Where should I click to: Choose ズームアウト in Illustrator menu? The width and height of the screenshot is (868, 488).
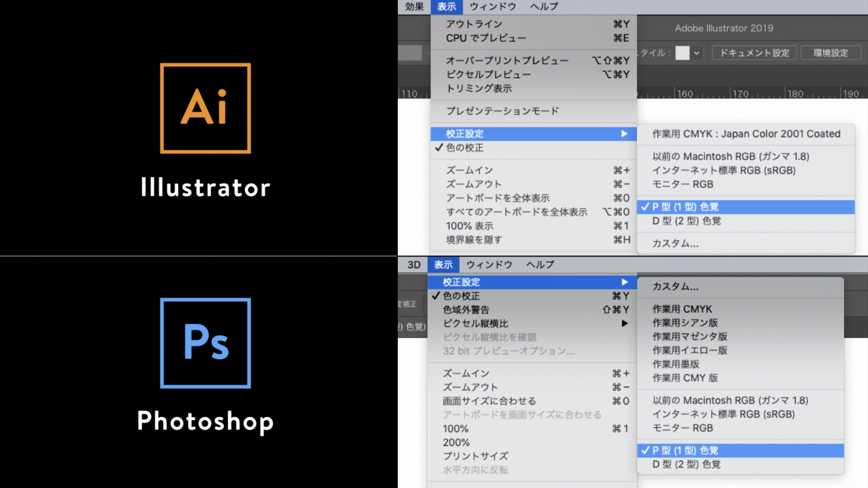[x=534, y=184]
